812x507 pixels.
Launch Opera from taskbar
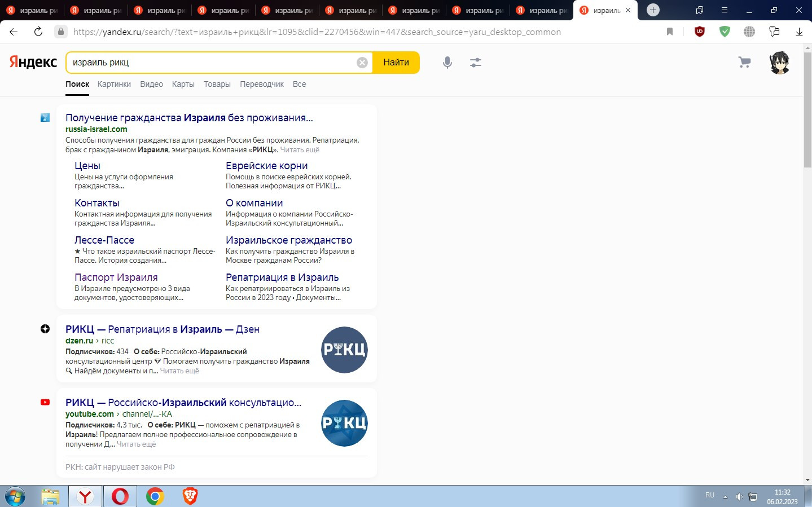(120, 496)
